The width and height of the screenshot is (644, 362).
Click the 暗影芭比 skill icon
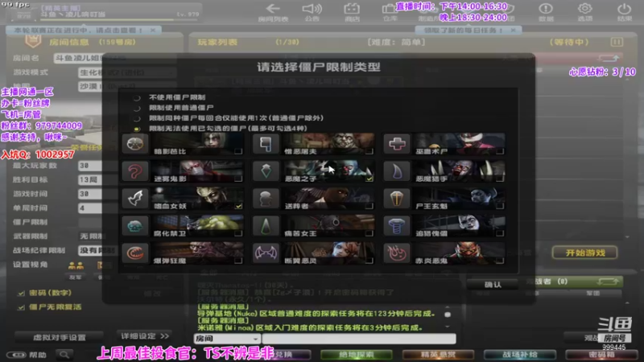pos(135,144)
